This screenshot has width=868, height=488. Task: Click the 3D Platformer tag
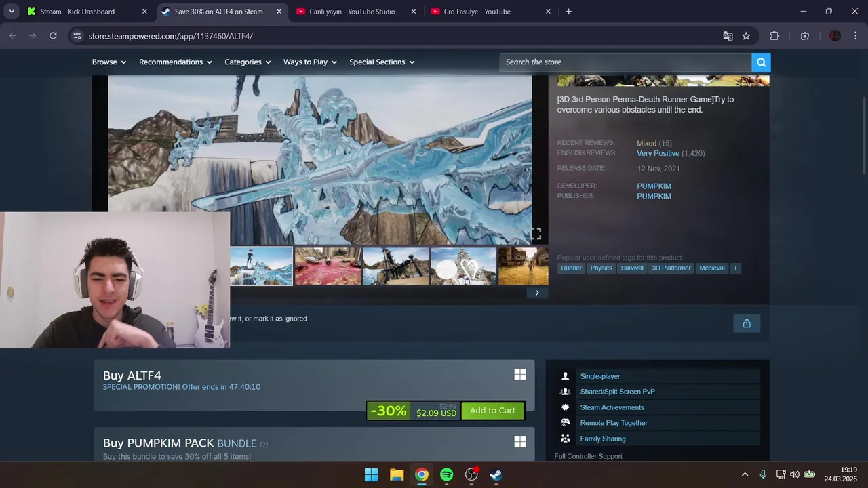point(671,268)
